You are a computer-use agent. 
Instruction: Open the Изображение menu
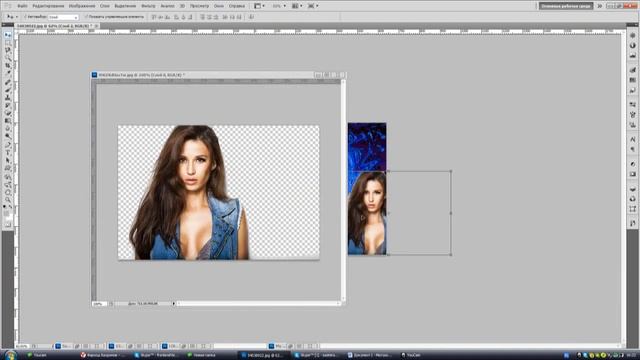coord(82,6)
